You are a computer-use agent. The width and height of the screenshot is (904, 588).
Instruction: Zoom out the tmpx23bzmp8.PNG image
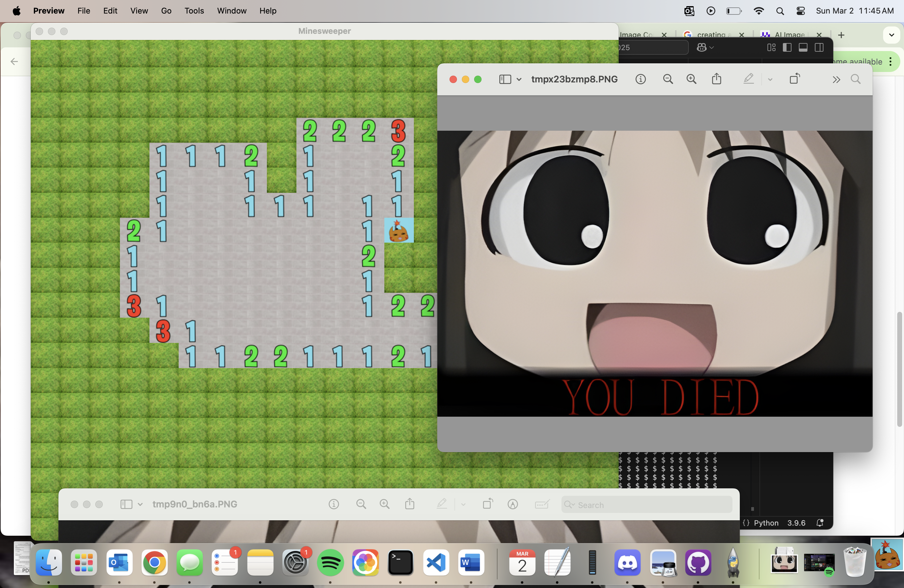tap(668, 79)
